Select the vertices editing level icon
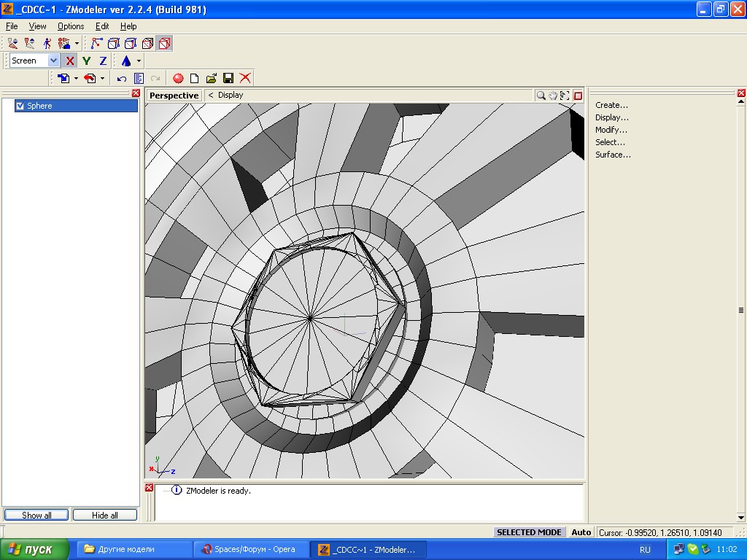The height and width of the screenshot is (560, 747). [96, 44]
